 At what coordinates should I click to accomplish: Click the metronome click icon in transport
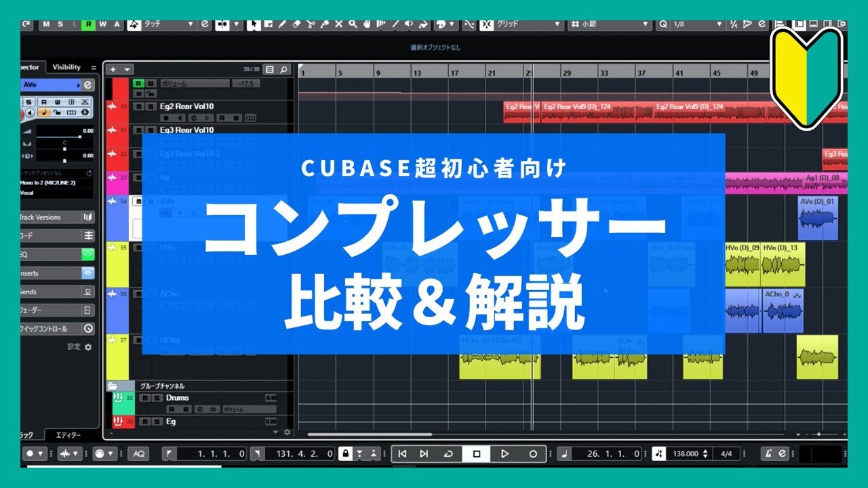tap(769, 453)
